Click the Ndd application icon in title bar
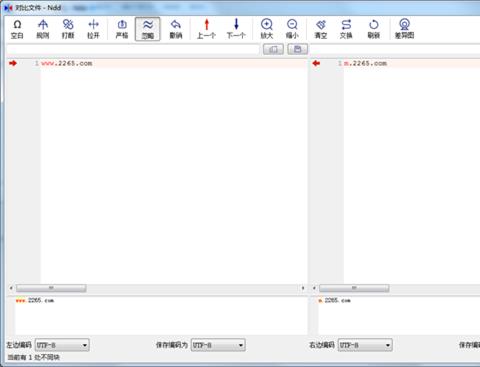The height and width of the screenshot is (367, 480). click(x=8, y=7)
